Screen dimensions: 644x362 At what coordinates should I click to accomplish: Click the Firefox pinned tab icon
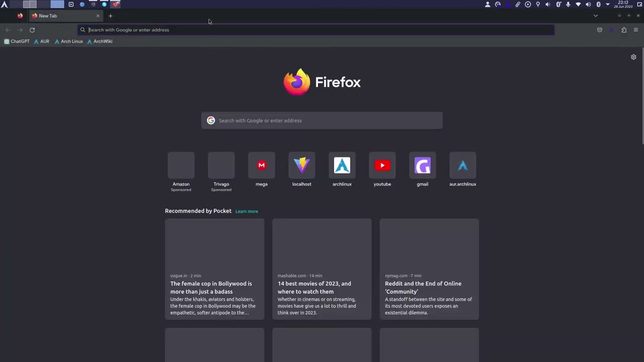tap(20, 16)
